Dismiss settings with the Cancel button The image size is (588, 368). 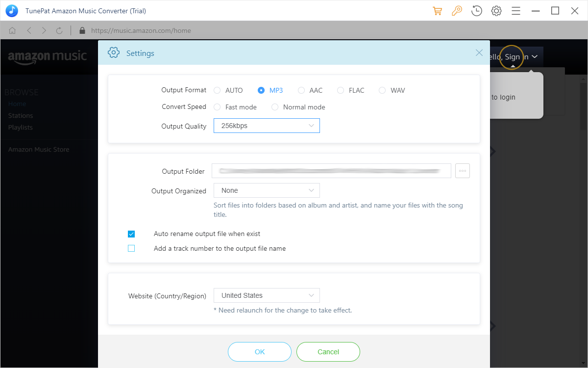tap(328, 352)
